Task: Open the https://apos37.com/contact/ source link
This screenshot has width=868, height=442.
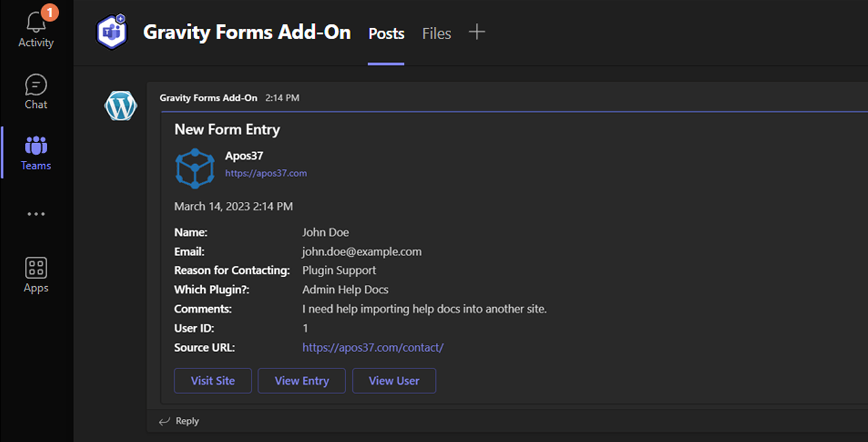Action: tap(373, 347)
